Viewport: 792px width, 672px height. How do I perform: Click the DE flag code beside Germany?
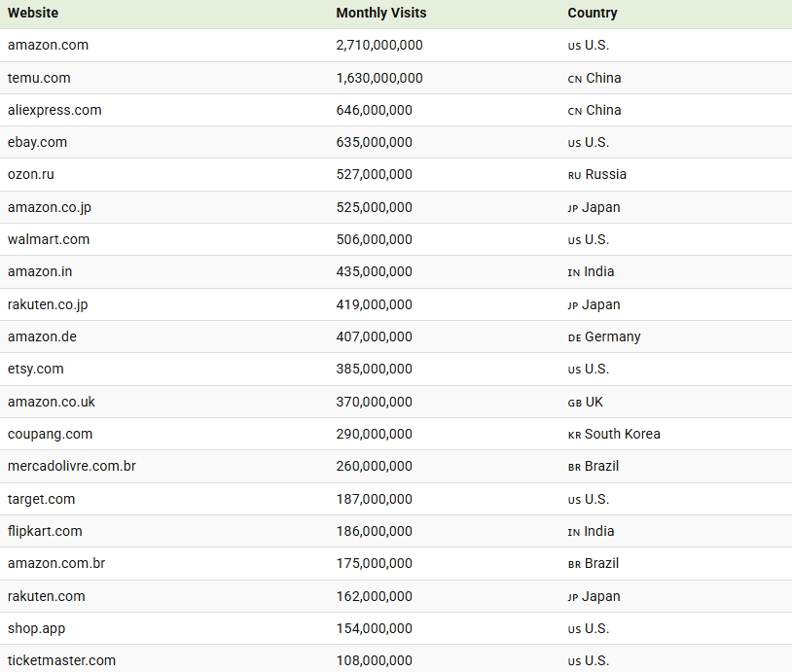pos(574,337)
